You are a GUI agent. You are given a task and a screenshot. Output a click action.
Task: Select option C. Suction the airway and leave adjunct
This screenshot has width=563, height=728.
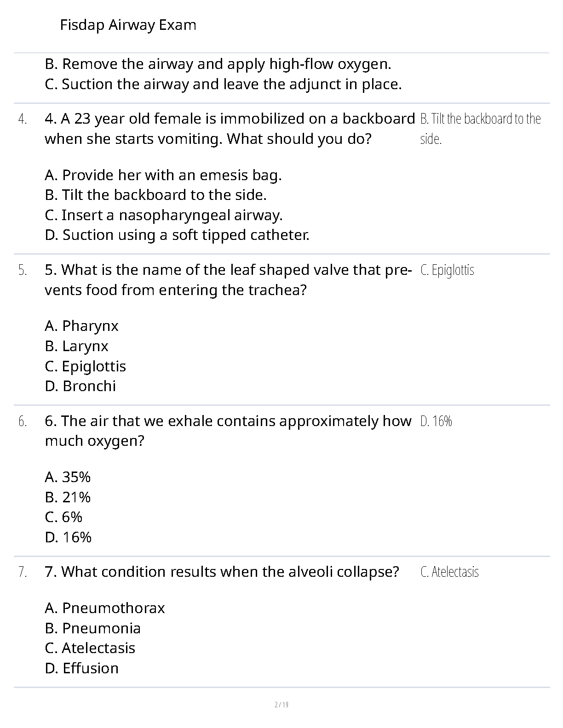(223, 84)
